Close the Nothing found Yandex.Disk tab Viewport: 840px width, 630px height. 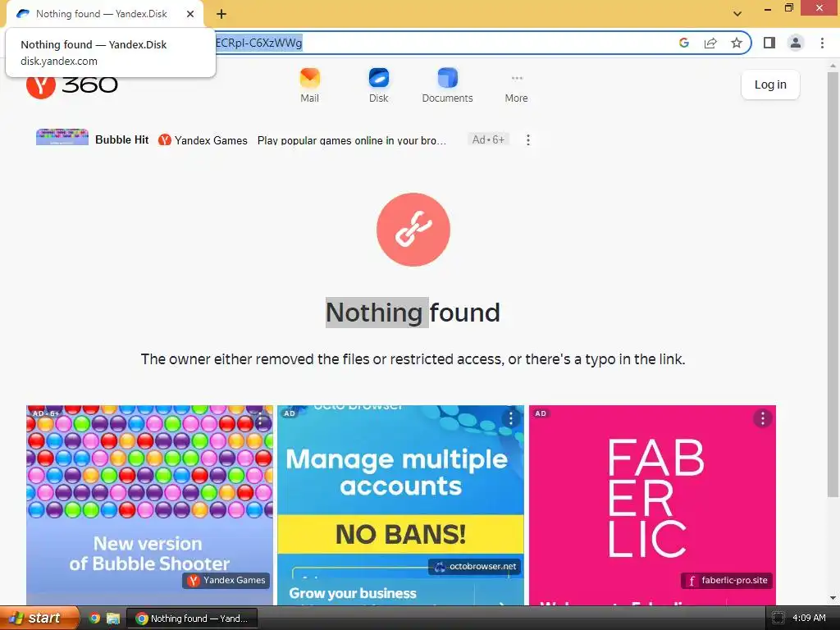(190, 14)
